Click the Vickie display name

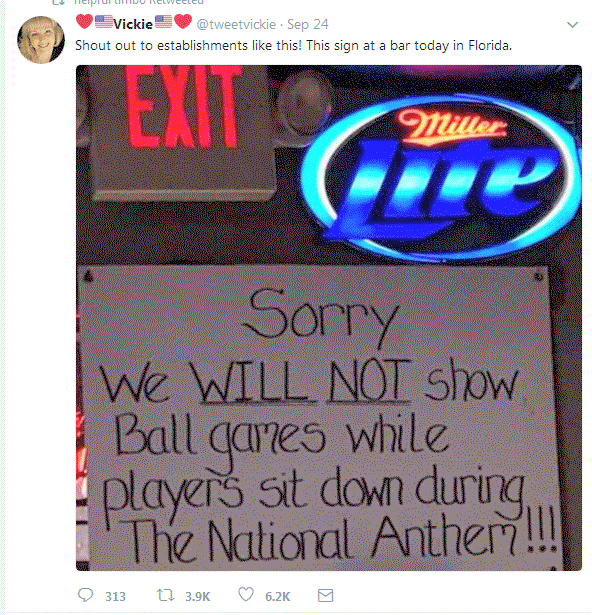(x=133, y=24)
